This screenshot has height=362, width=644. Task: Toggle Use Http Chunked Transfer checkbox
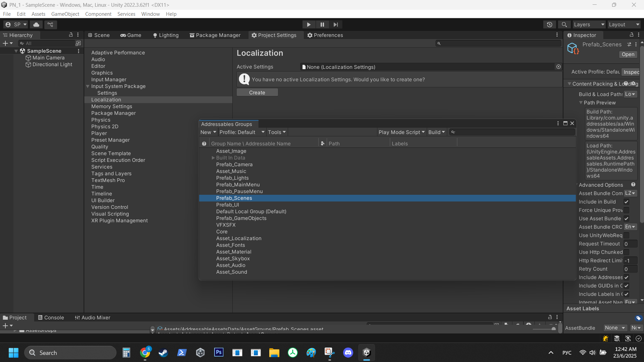pos(627,252)
